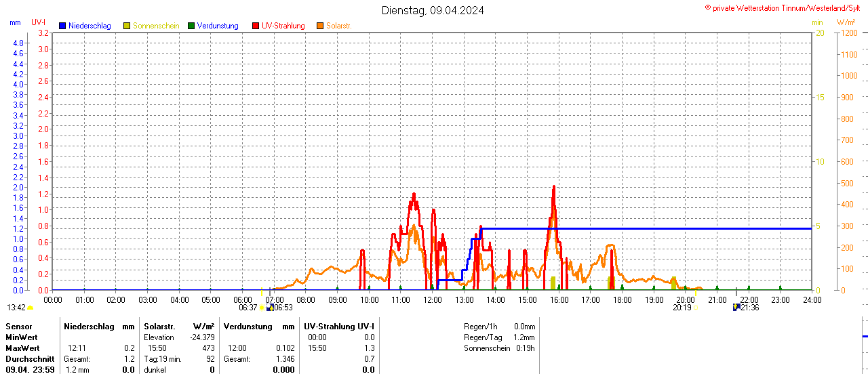868x374 pixels.
Task: Click the yellow icon next to 13:42
Action: (x=30, y=308)
